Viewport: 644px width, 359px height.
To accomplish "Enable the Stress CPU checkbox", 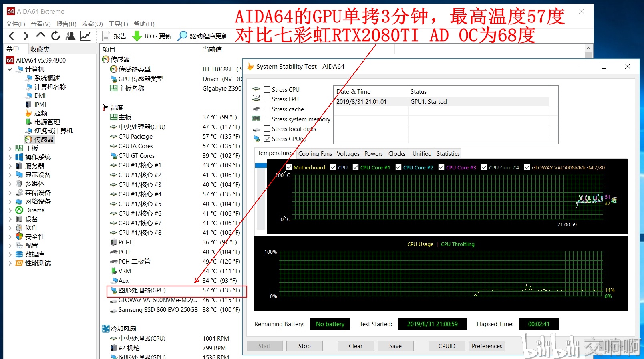I will 267,89.
